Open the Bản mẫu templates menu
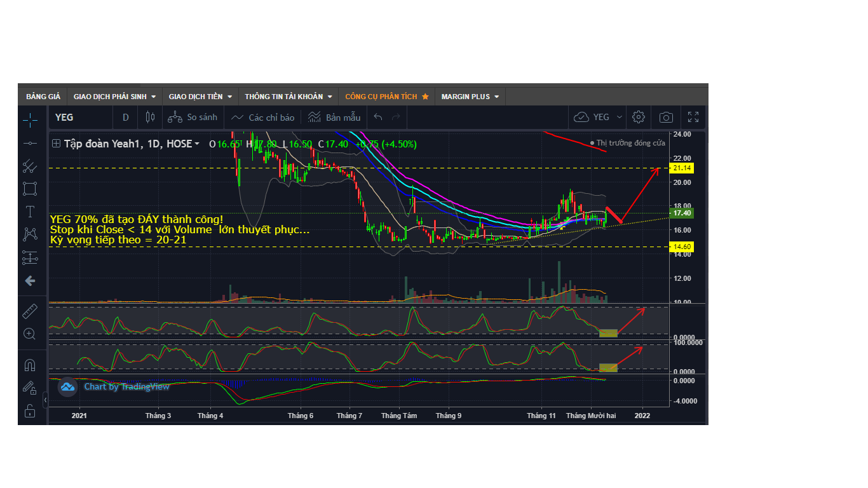 pyautogui.click(x=334, y=117)
